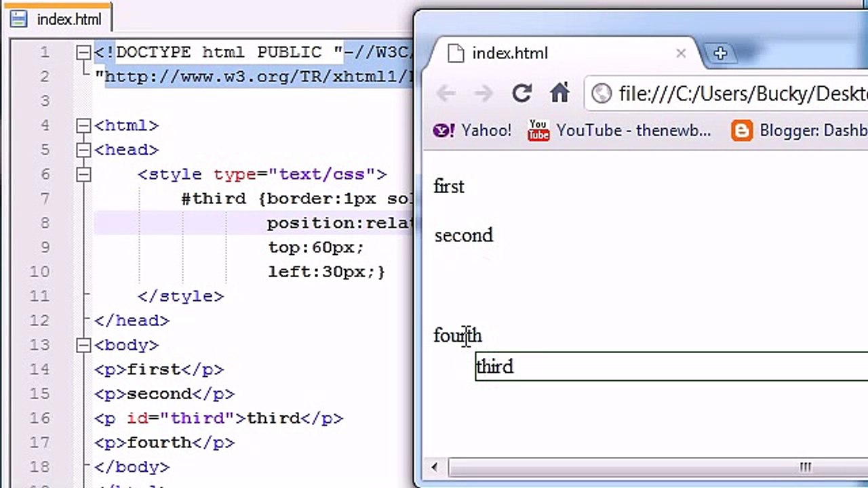
Task: Click "<p>fourth</p>" on line 17
Action: [x=164, y=443]
